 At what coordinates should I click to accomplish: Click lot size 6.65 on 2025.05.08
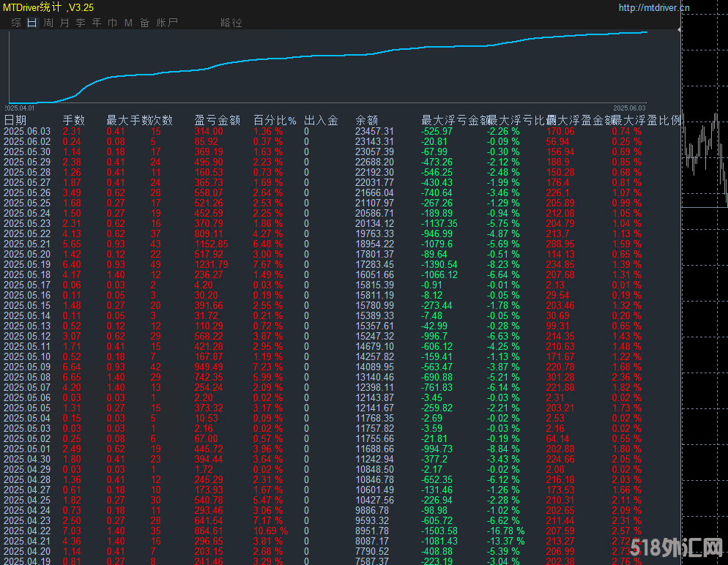[x=72, y=377]
